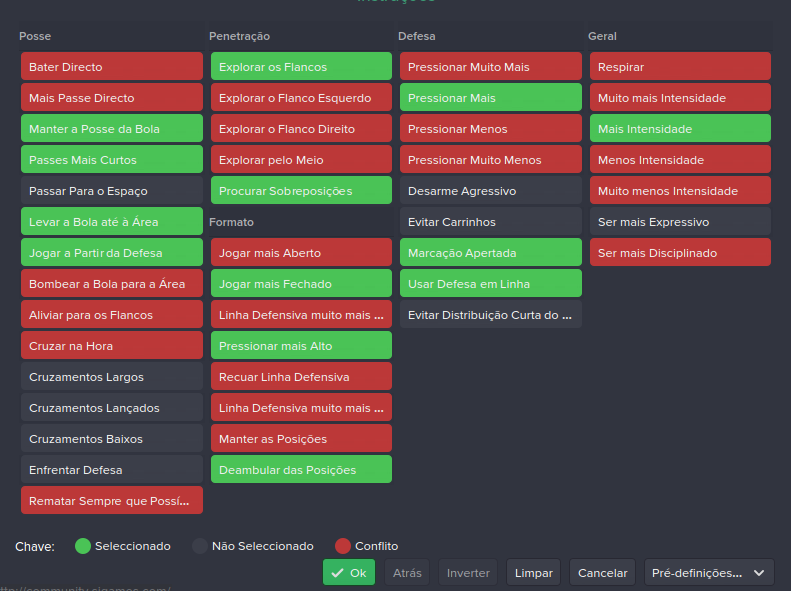Toggle Pressionar mais Alto
The width and height of the screenshot is (791, 591).
tap(301, 345)
